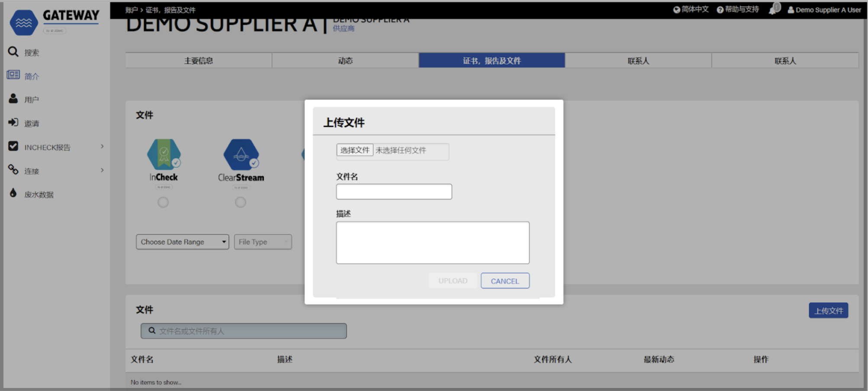Click the 操作 column header
This screenshot has width=868, height=391.
pos(761,359)
